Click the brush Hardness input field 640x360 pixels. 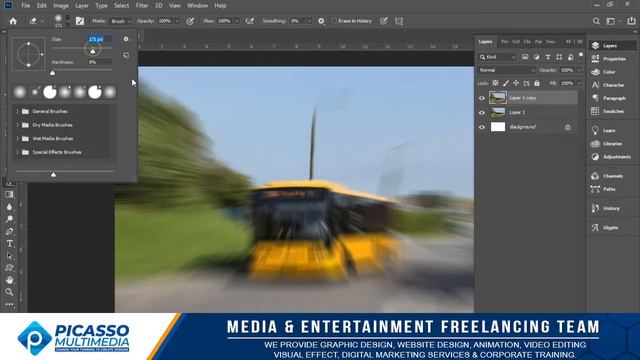100,62
